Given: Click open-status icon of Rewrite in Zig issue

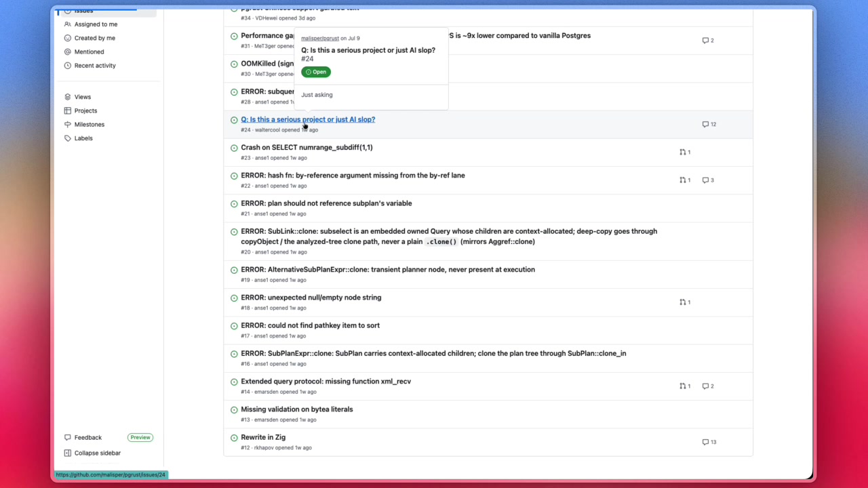Looking at the screenshot, I should 234,438.
